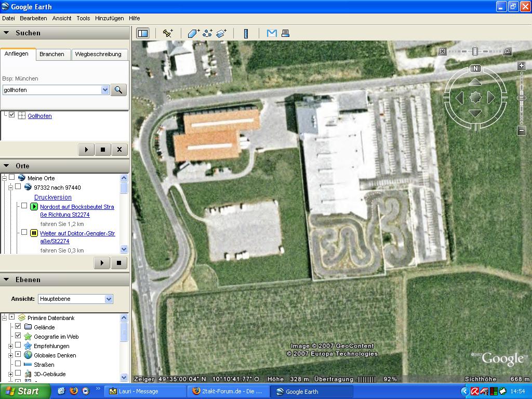Add a new placemark with pushpin icon
This screenshot has height=399, width=532.
(168, 33)
